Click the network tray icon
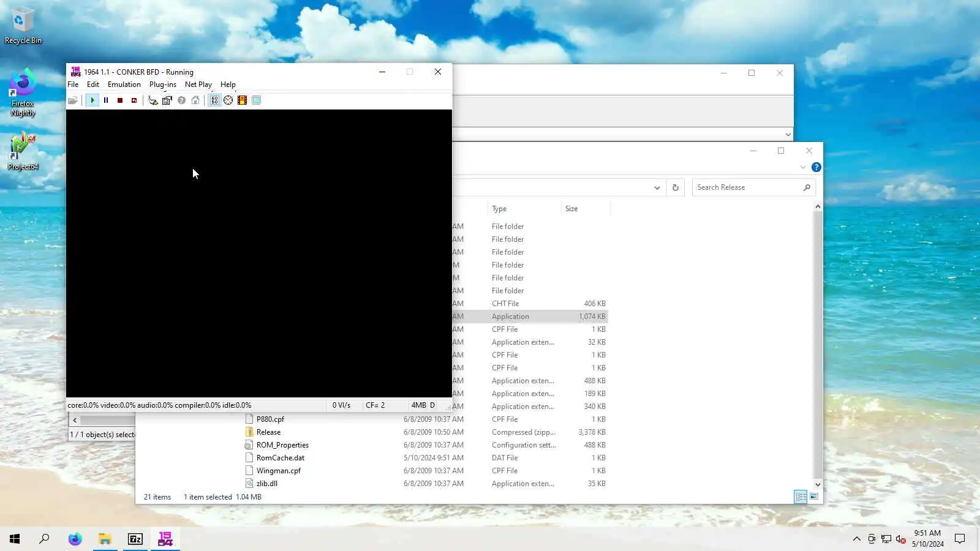Image resolution: width=980 pixels, height=551 pixels. tap(886, 539)
